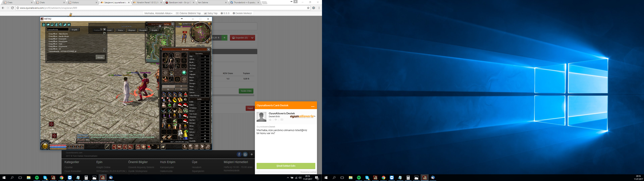Click the Satış Yap link
Image resolution: width=644 pixels, height=181 pixels.
click(x=211, y=13)
